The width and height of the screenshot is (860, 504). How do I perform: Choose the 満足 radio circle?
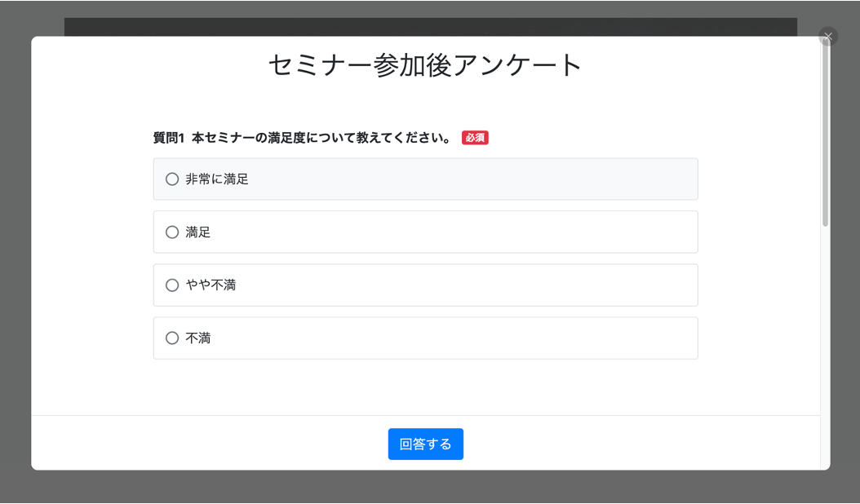click(x=172, y=232)
